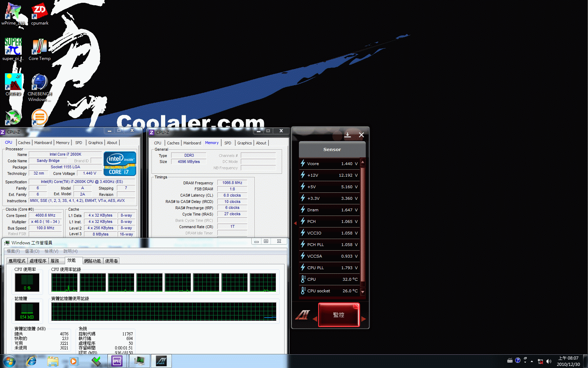Click the right red arrow beside 監控

click(363, 319)
